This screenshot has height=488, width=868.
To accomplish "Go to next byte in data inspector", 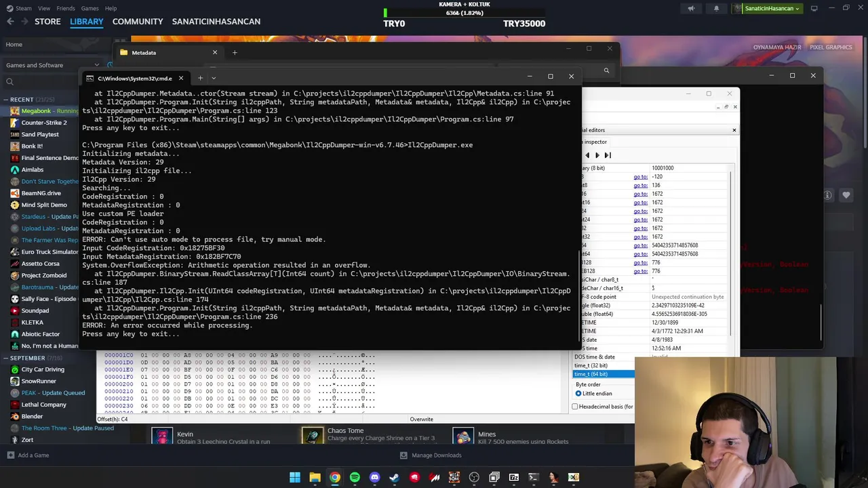I will coord(597,155).
